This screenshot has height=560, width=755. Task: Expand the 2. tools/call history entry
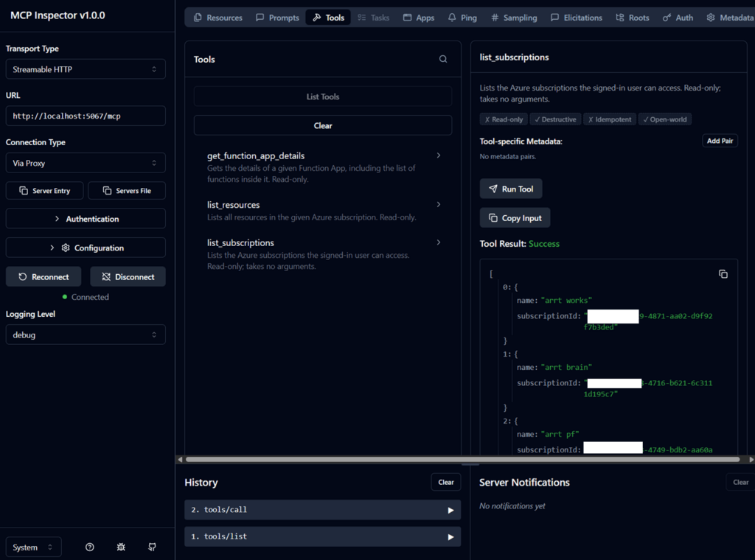click(x=322, y=510)
